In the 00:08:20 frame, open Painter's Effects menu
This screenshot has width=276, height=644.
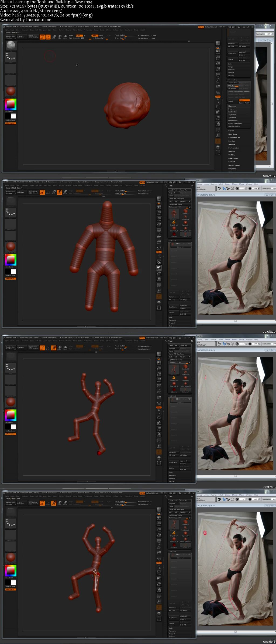coord(235,184)
